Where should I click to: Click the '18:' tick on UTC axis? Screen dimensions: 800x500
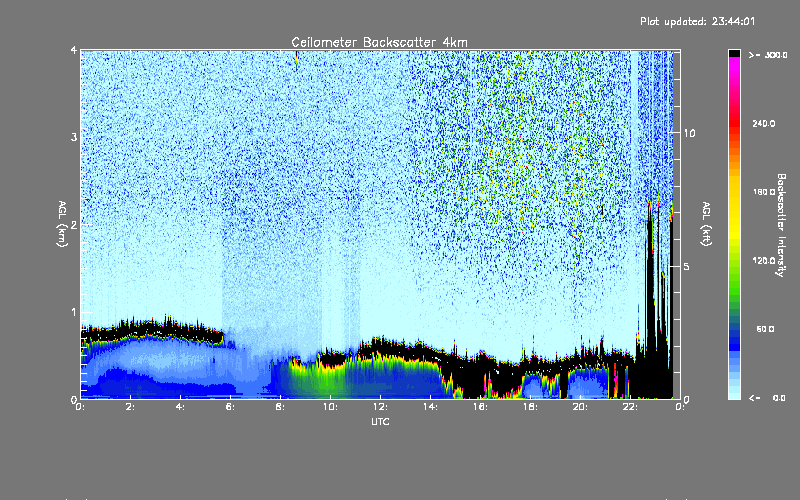[x=530, y=407]
